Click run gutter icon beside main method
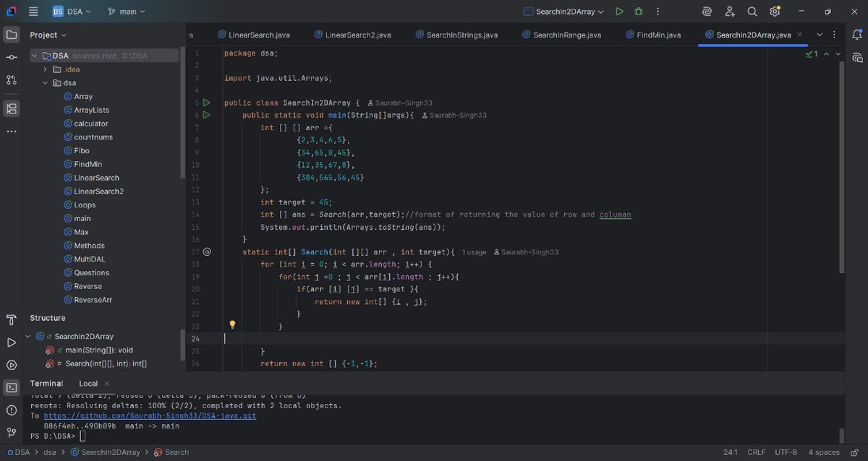Viewport: 868px width, 461px height. pos(206,115)
